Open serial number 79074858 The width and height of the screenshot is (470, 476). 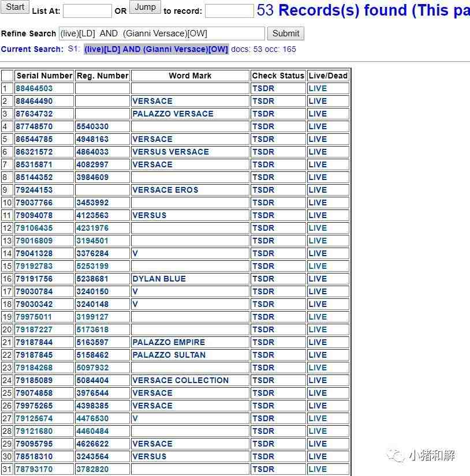click(x=34, y=393)
